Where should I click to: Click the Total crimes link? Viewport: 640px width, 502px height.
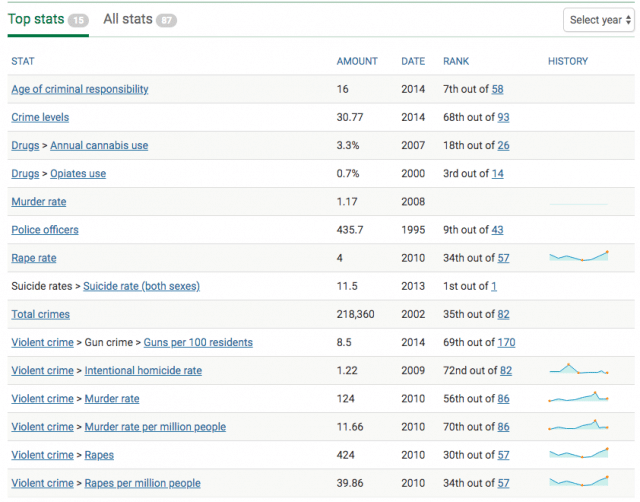click(40, 314)
